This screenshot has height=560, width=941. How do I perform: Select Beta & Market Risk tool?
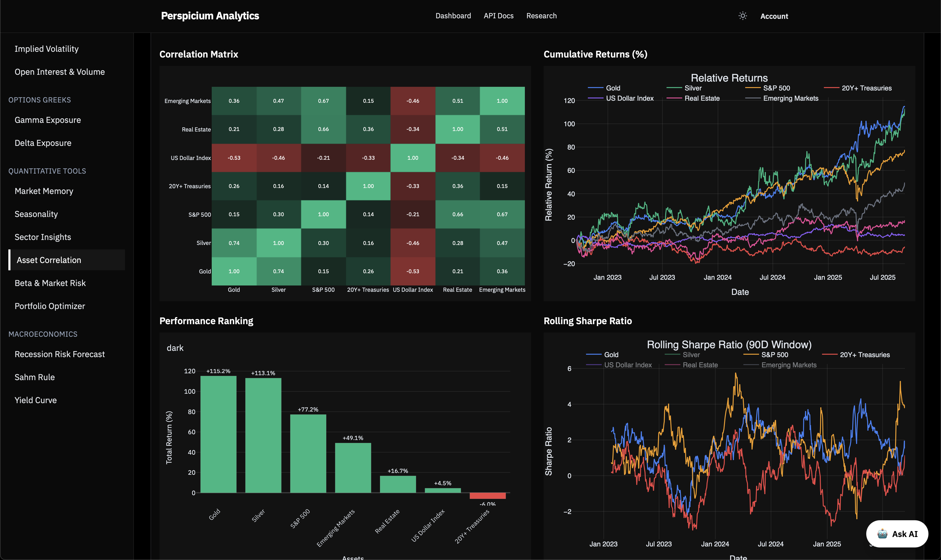tap(50, 283)
